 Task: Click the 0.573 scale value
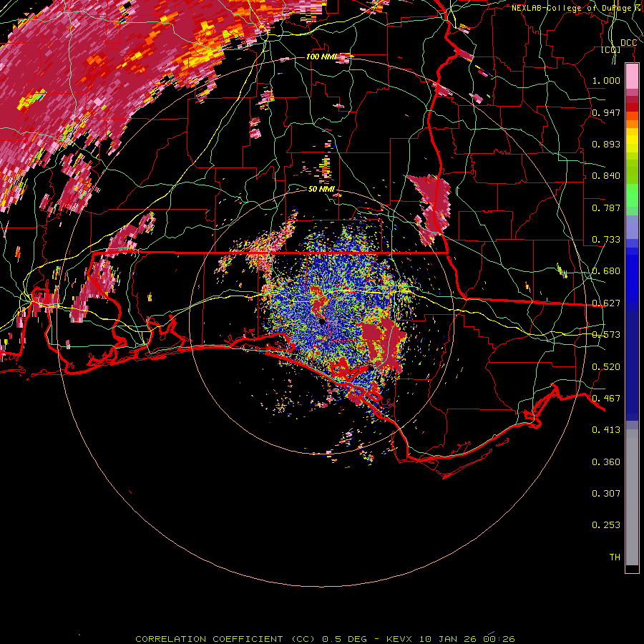tap(606, 335)
